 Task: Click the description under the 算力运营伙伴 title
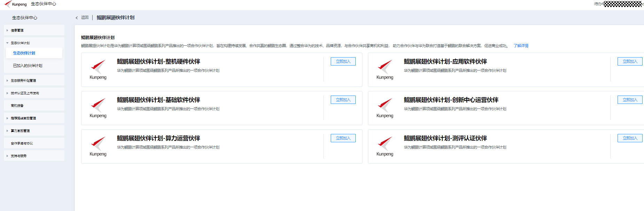[x=168, y=147]
